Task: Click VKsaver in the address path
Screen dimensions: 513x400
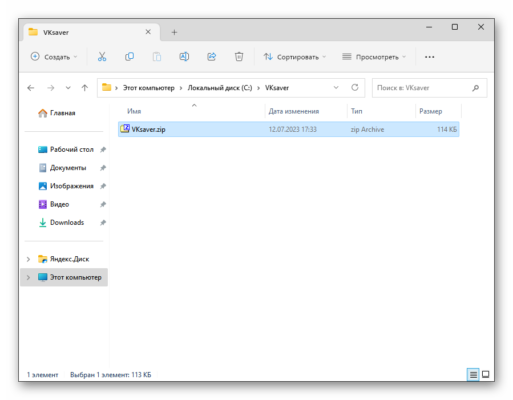Action: click(277, 88)
